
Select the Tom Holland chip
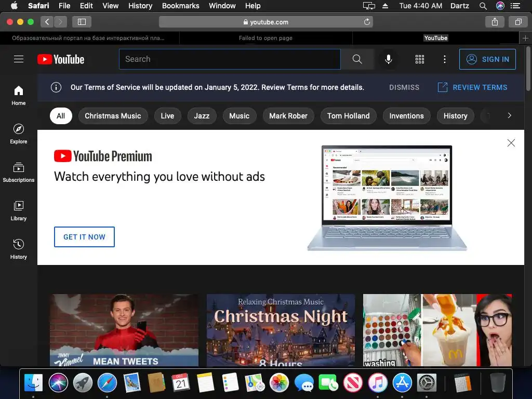pos(349,116)
